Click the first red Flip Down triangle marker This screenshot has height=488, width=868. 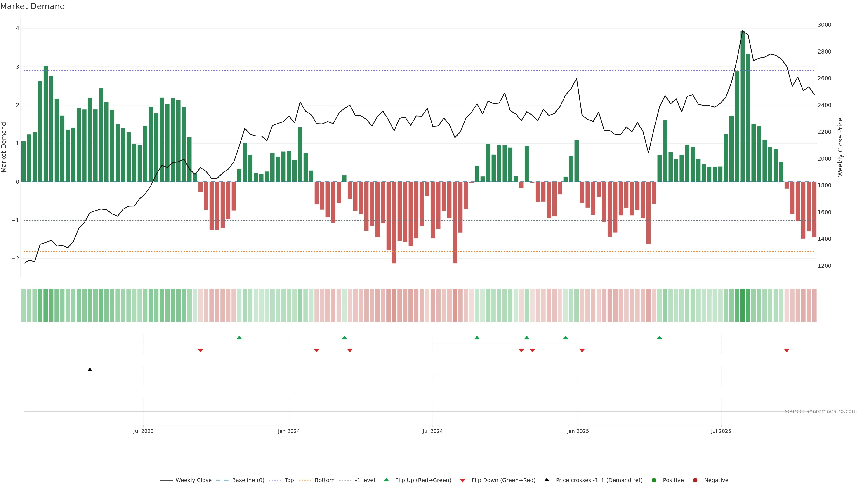point(200,351)
